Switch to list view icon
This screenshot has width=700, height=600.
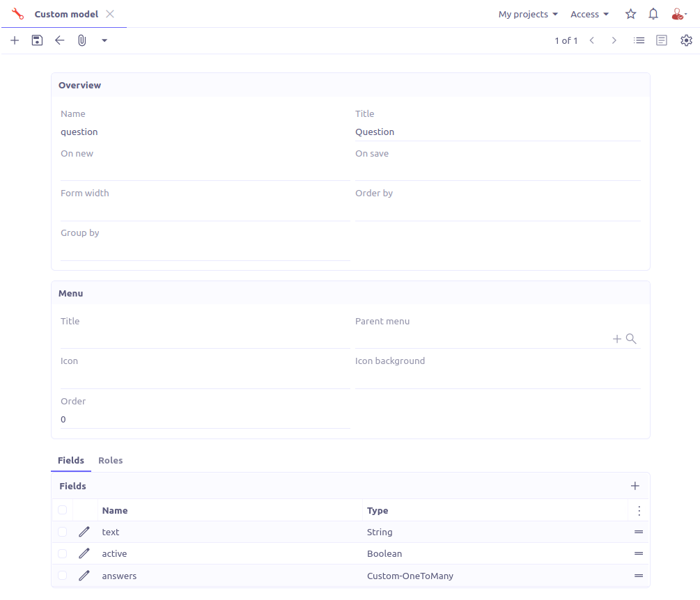639,40
